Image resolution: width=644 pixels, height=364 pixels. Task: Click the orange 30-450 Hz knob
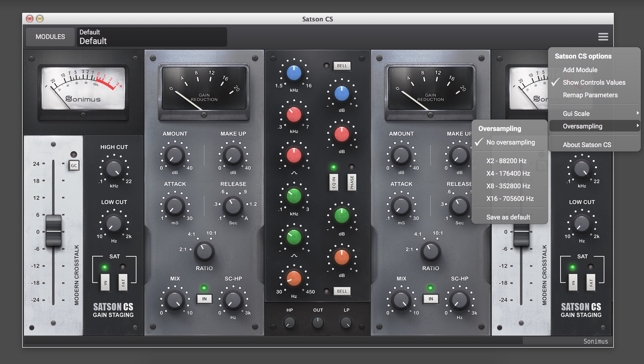point(294,279)
